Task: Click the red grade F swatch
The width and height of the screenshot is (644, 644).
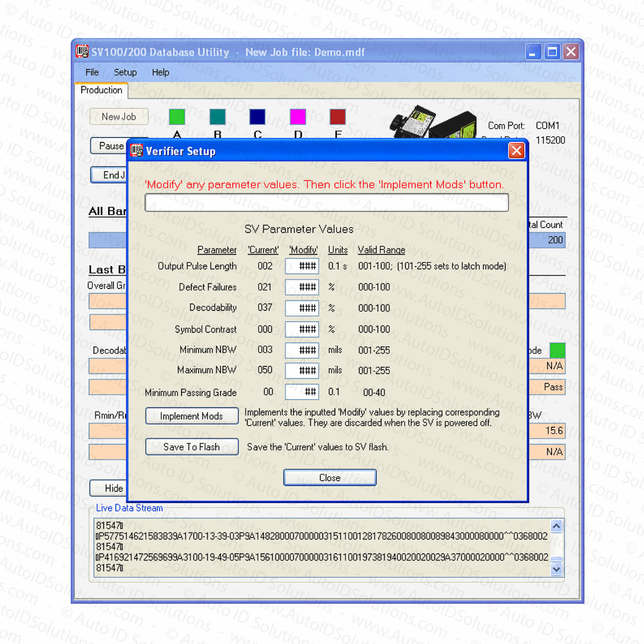Action: coord(337,117)
